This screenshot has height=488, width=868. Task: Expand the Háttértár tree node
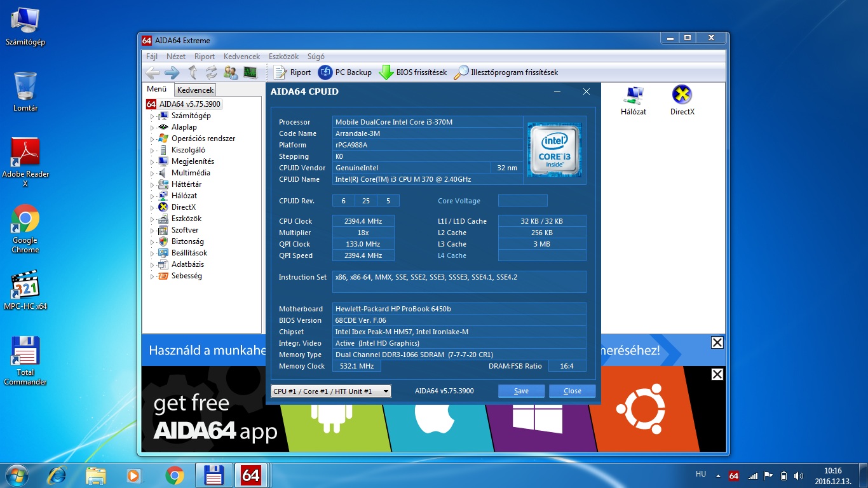(152, 185)
